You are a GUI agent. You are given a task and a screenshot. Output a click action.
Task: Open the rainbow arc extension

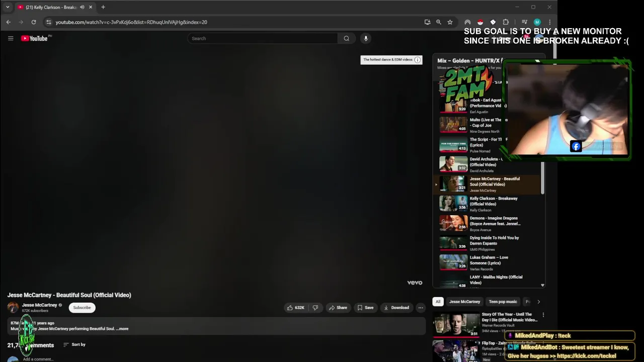[467, 22]
